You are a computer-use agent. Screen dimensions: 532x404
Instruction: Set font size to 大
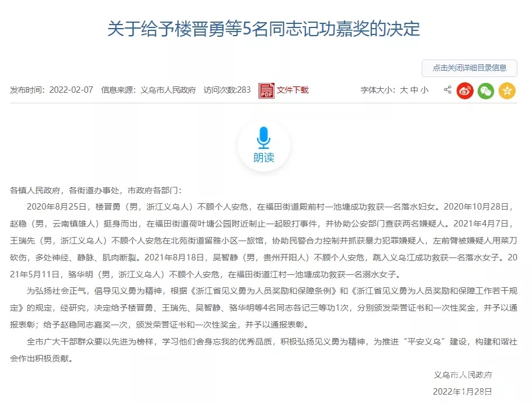pos(404,90)
